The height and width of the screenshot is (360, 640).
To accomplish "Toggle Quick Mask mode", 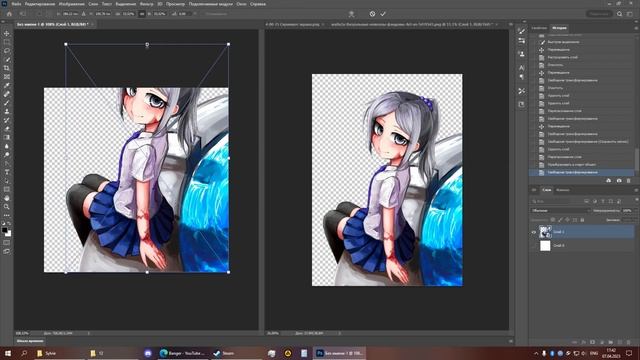I will [x=7, y=242].
